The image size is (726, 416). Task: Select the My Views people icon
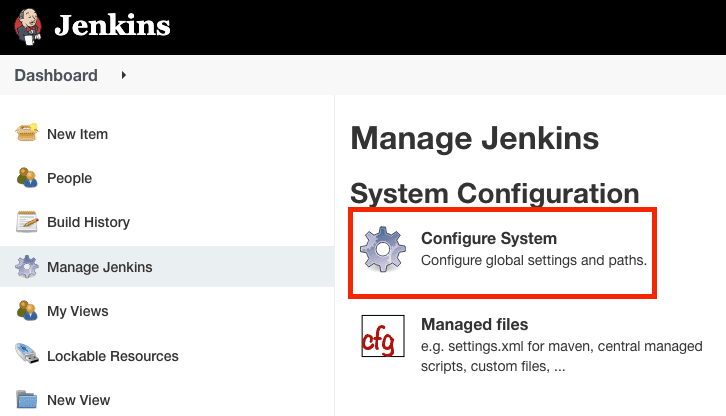(27, 310)
